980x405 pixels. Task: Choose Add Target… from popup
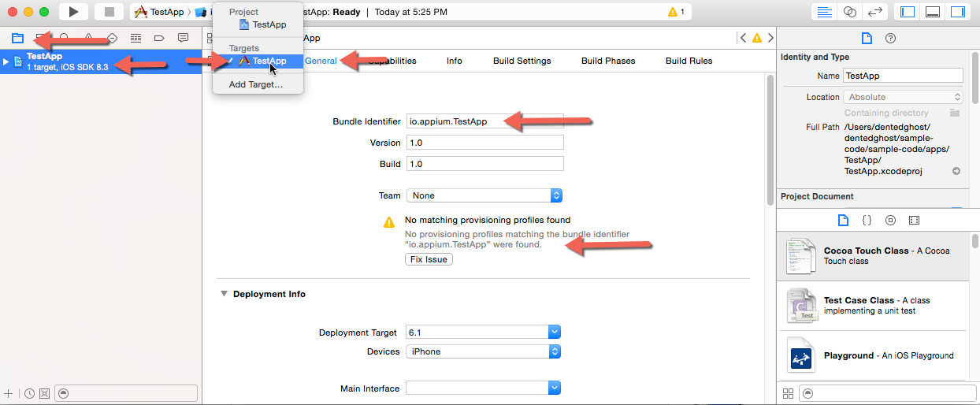tap(255, 84)
